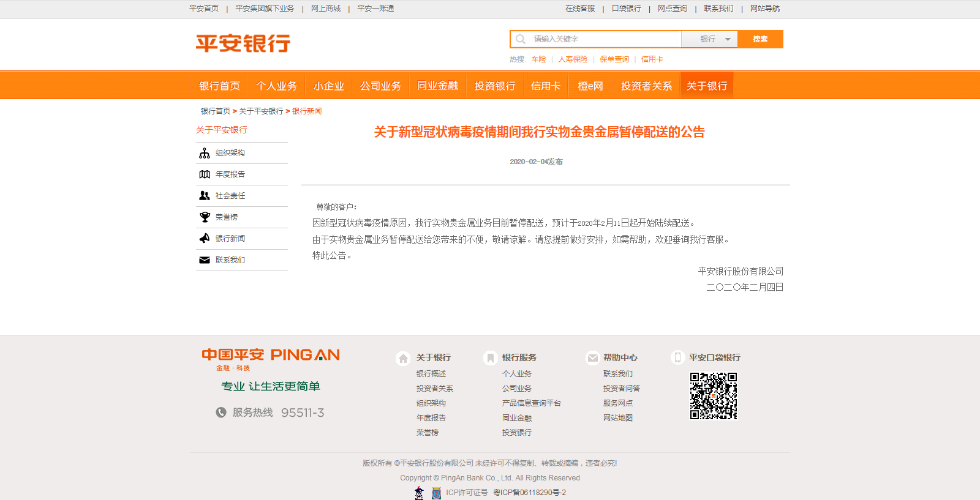Image resolution: width=980 pixels, height=500 pixels.
Task: Click the mail icon beside 帮助中心
Action: [592, 357]
